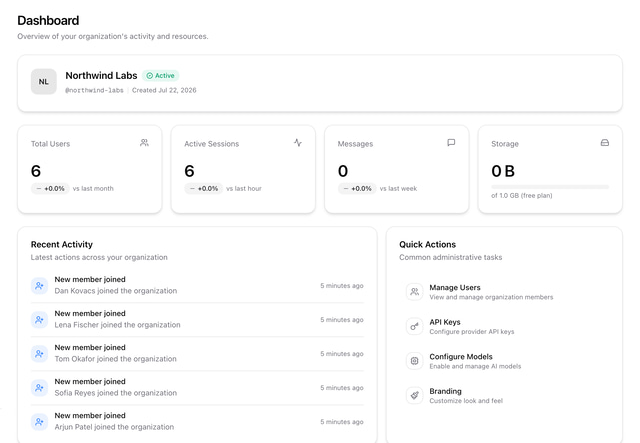
Task: Open API Keys quick action
Action: click(504, 326)
